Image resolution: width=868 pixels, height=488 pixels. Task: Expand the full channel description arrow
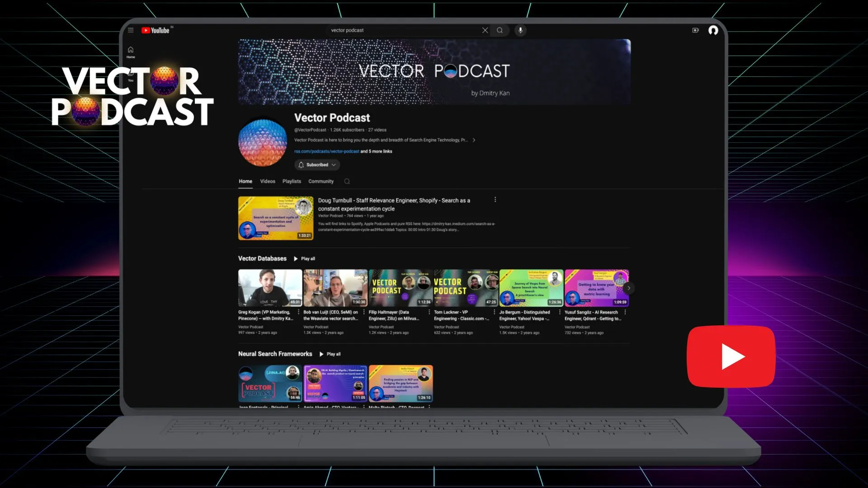tap(474, 140)
